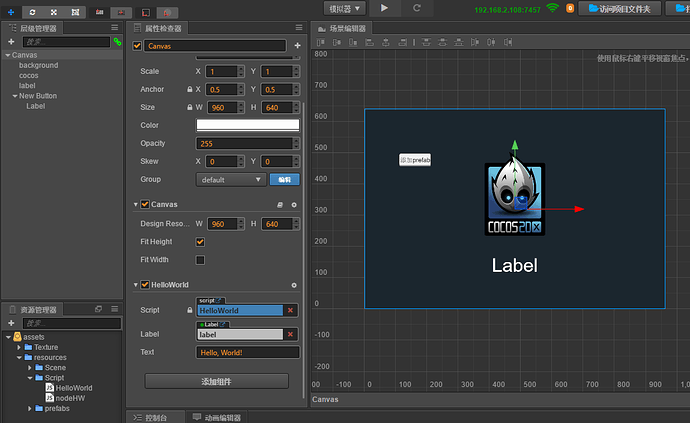Image resolution: width=690 pixels, height=423 pixels.
Task: Click distribute vertical centers icon
Action: (x=442, y=42)
